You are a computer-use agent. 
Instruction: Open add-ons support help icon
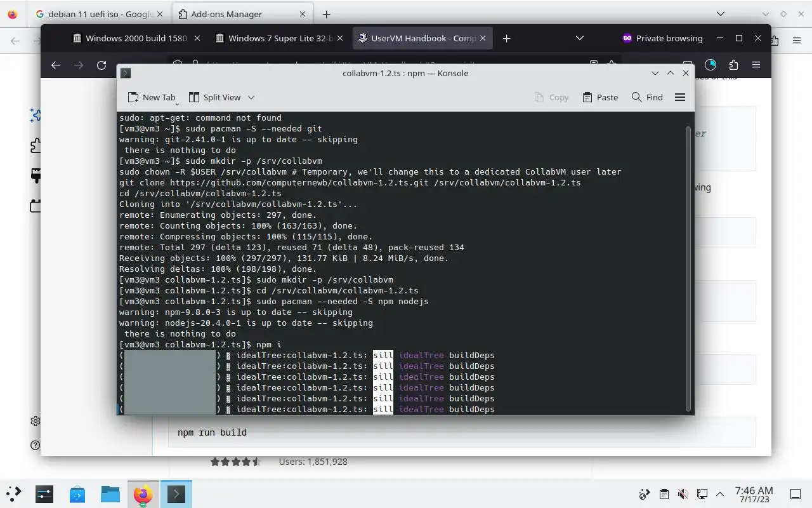(x=36, y=445)
